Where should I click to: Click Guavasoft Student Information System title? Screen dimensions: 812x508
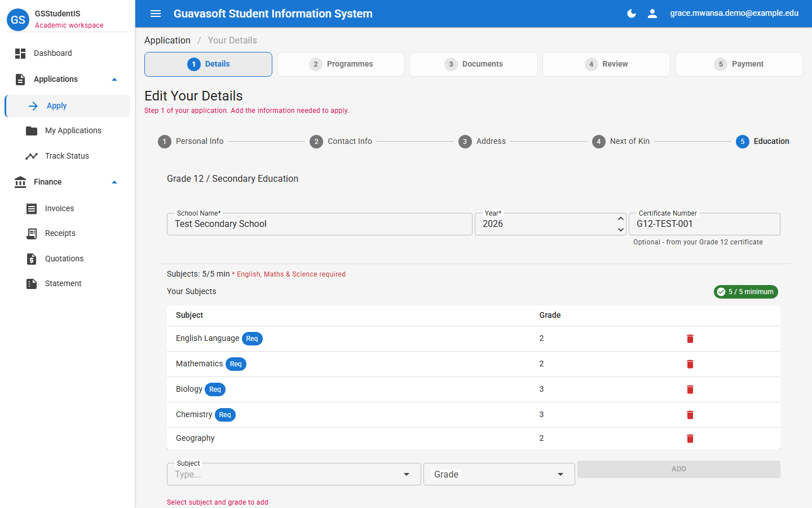coord(273,14)
